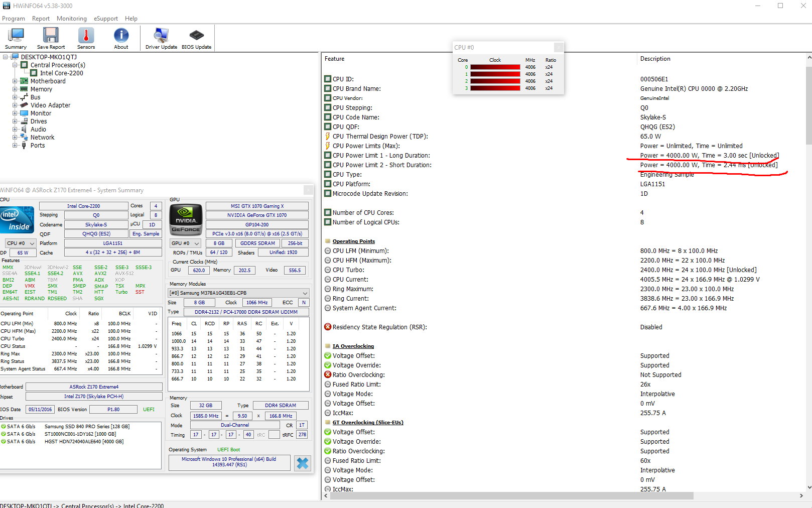
Task: Open the CPU #0 selector dropdown
Action: 21,243
